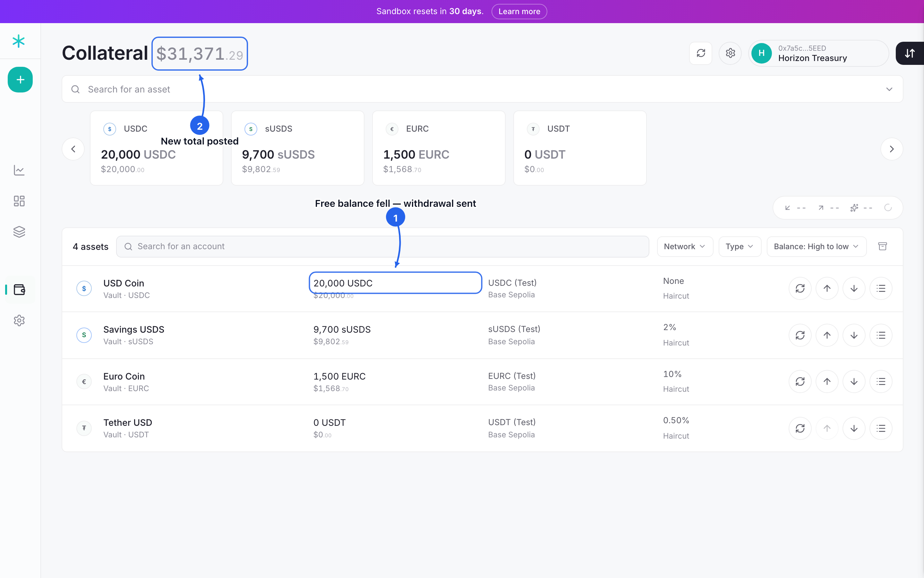This screenshot has width=924, height=578.
Task: Click USDC (Test) network label
Action: tap(512, 283)
